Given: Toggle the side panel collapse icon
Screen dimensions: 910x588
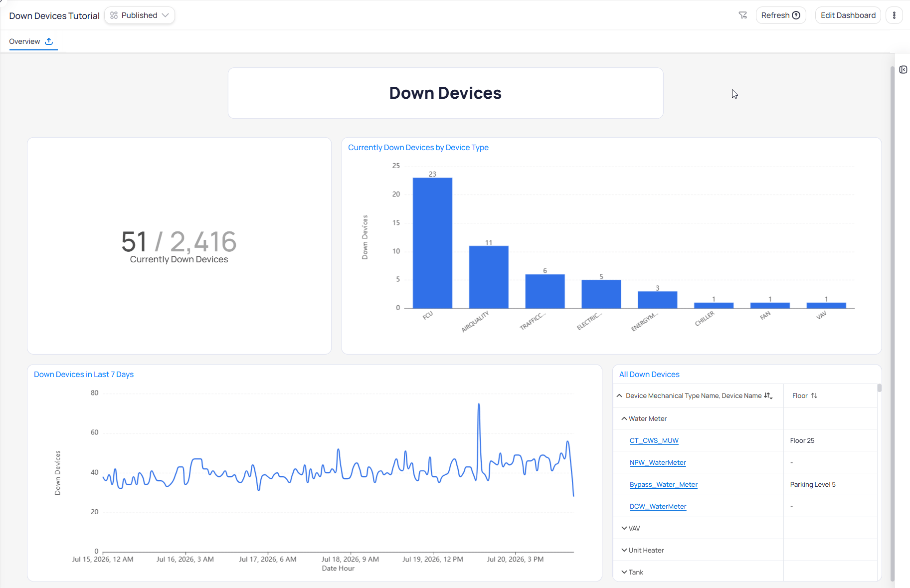Looking at the screenshot, I should (903, 70).
